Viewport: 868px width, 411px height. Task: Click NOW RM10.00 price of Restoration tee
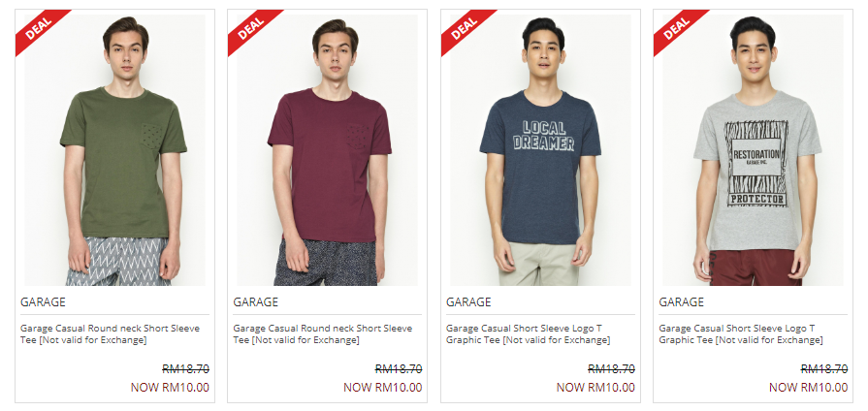[x=808, y=387]
